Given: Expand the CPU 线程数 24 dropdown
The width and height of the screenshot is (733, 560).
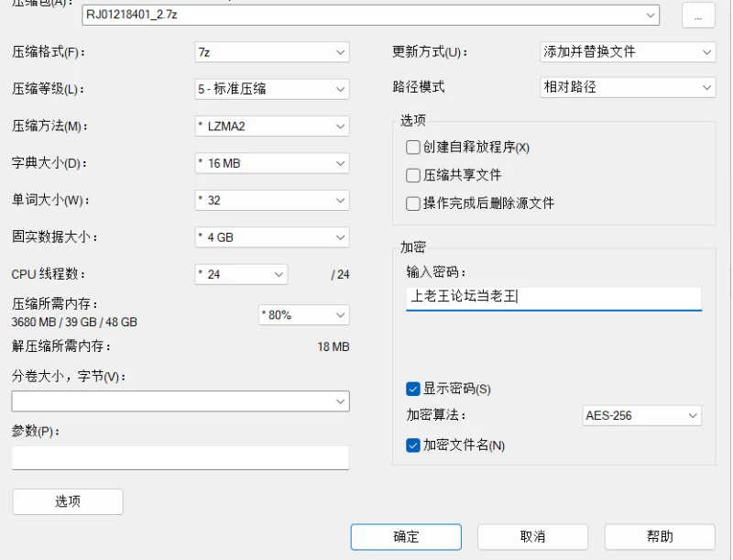Looking at the screenshot, I should pyautogui.click(x=241, y=274).
